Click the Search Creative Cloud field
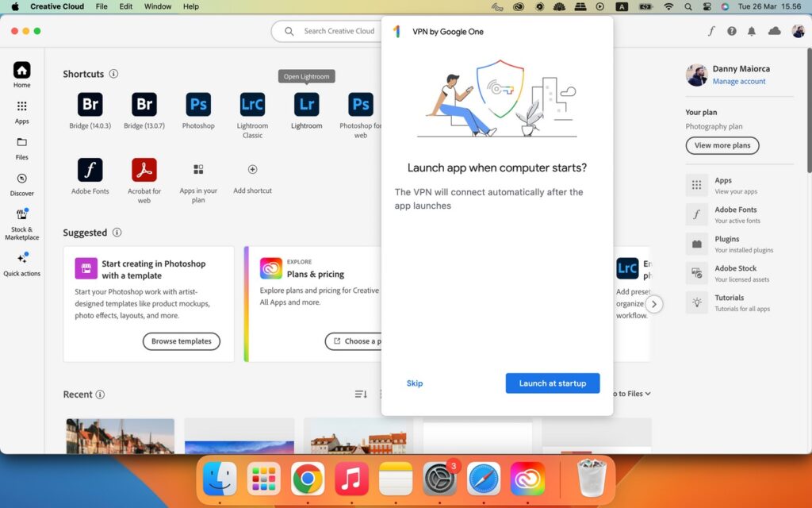This screenshot has height=508, width=812. pos(326,31)
